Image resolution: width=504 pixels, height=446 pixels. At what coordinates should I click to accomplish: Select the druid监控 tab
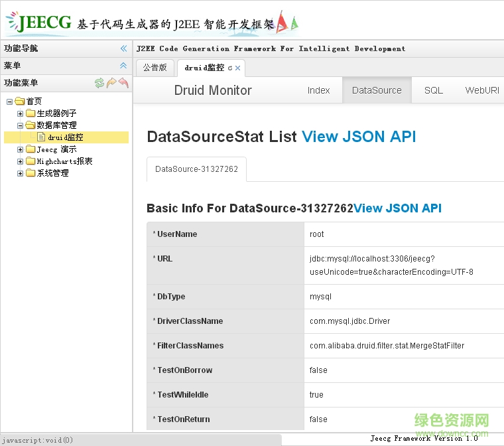(204, 68)
